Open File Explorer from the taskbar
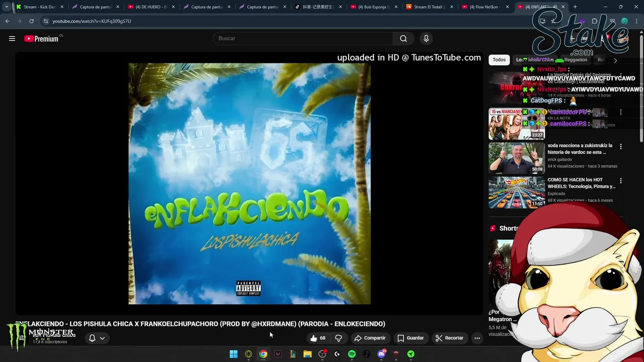The width and height of the screenshot is (644, 362). pyautogui.click(x=307, y=354)
